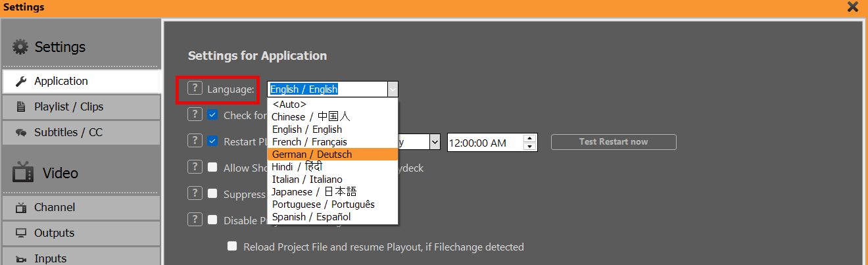The height and width of the screenshot is (265, 868).
Task: Increase restart time with up stepper arrow
Action: (x=529, y=138)
